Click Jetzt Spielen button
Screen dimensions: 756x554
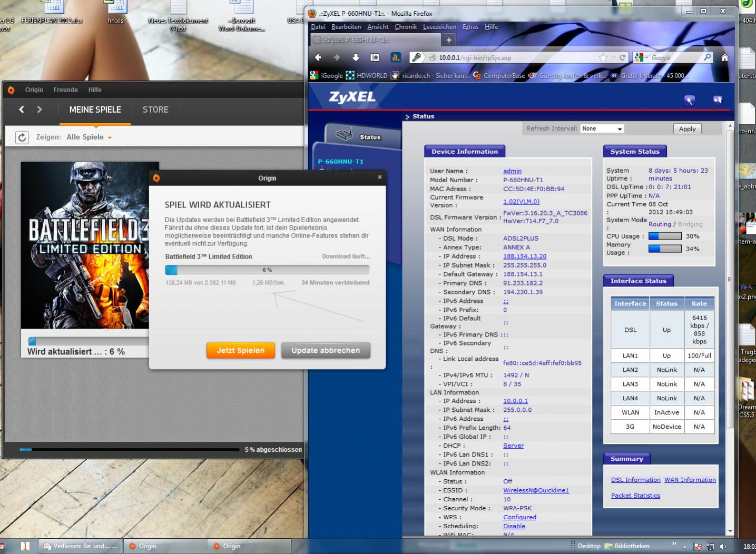241,350
